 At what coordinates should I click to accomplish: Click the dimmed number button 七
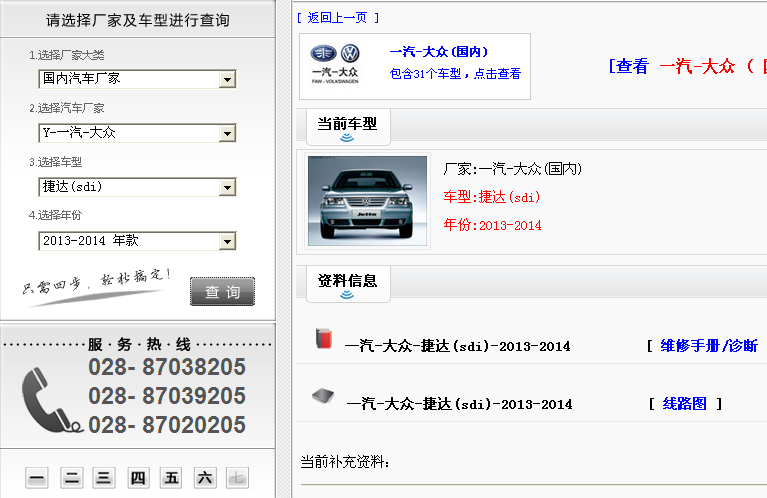coord(237,477)
